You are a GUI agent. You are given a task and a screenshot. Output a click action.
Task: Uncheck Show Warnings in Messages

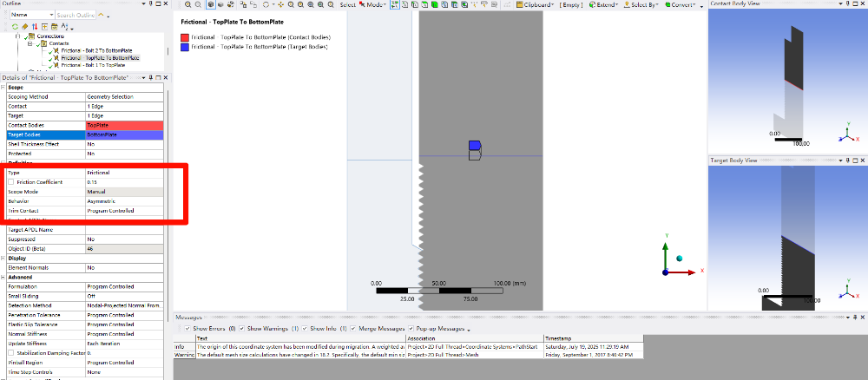coord(241,329)
